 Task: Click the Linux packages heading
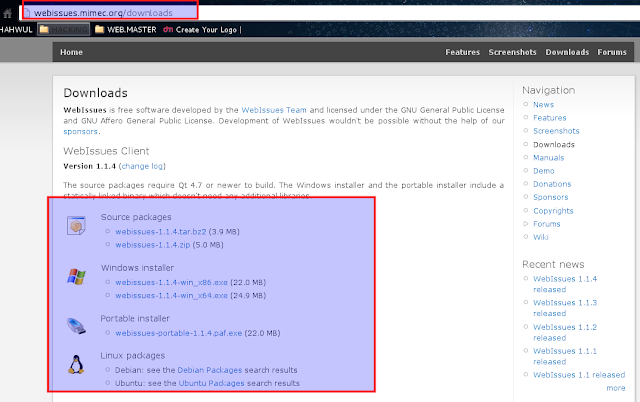tap(133, 355)
